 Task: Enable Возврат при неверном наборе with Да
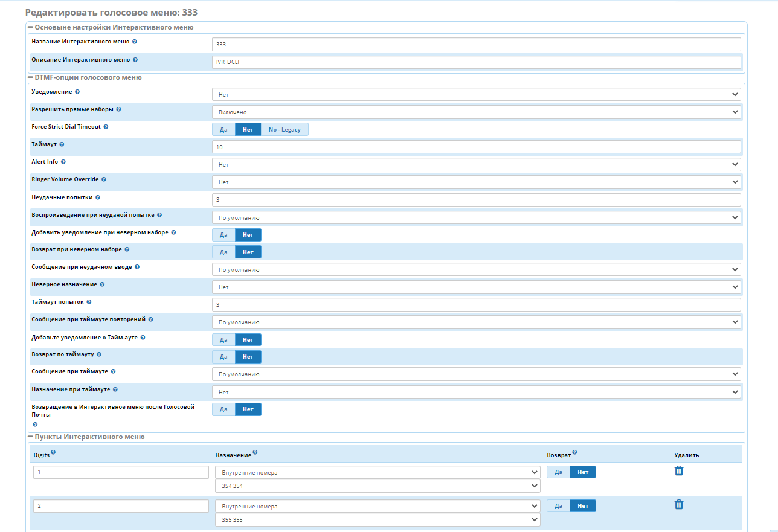click(223, 252)
